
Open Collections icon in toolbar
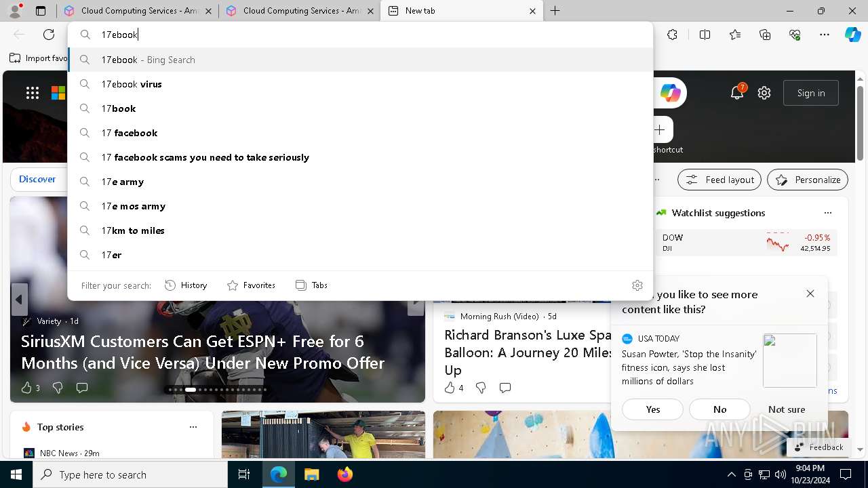coord(765,35)
